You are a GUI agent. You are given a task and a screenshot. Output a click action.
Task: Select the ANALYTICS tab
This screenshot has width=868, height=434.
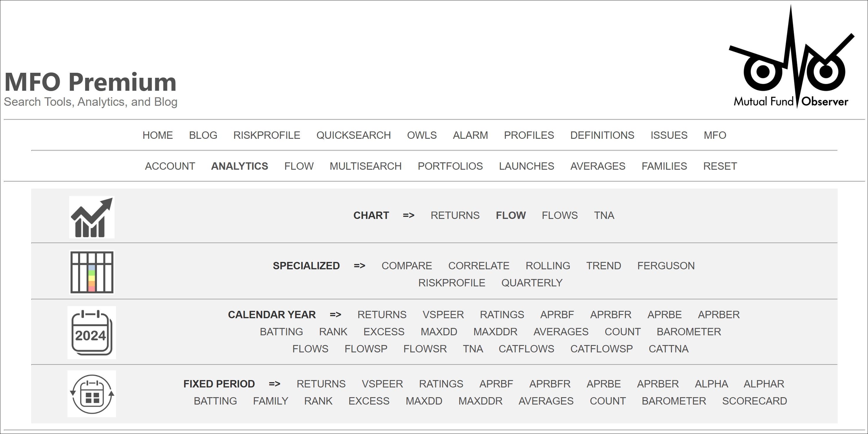[x=239, y=166]
